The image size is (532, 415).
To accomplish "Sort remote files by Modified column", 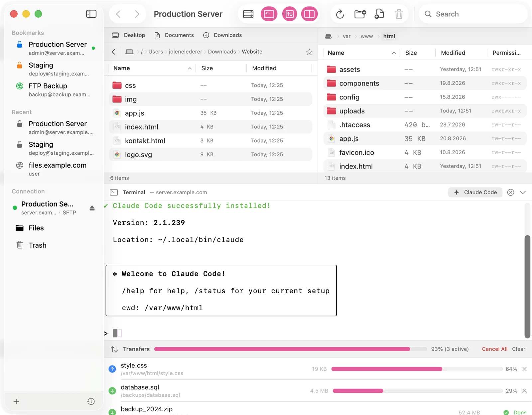I will 461,53.
